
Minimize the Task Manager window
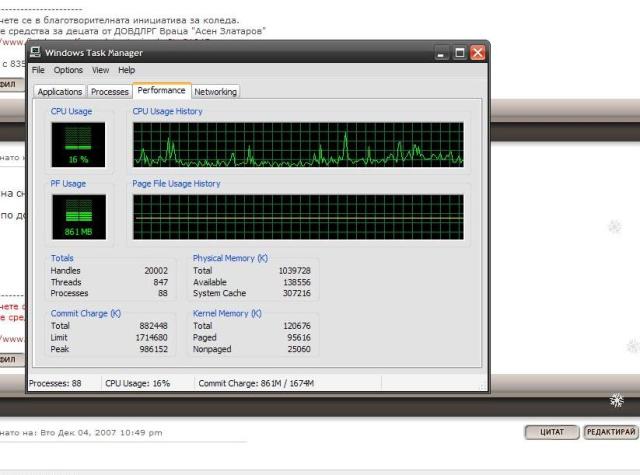click(442, 52)
